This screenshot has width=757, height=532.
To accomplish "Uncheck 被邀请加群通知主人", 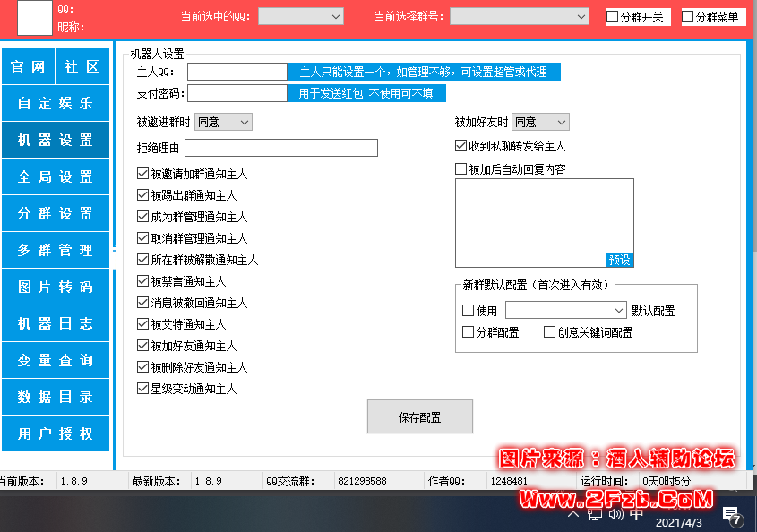I will pos(143,174).
